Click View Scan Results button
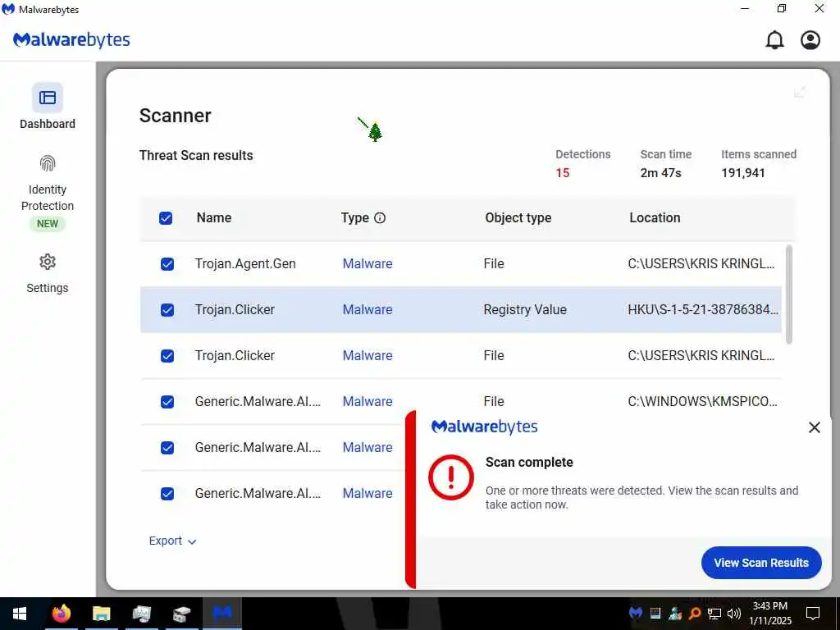The width and height of the screenshot is (840, 630). tap(761, 563)
